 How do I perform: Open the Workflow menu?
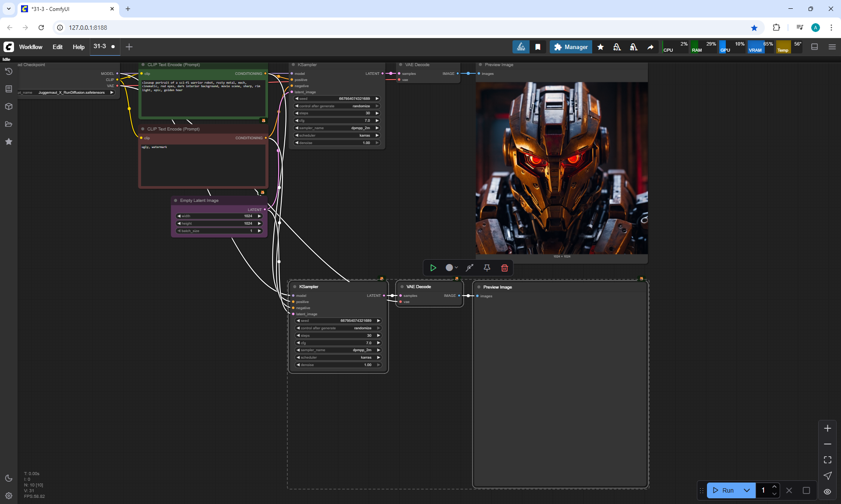pos(31,47)
